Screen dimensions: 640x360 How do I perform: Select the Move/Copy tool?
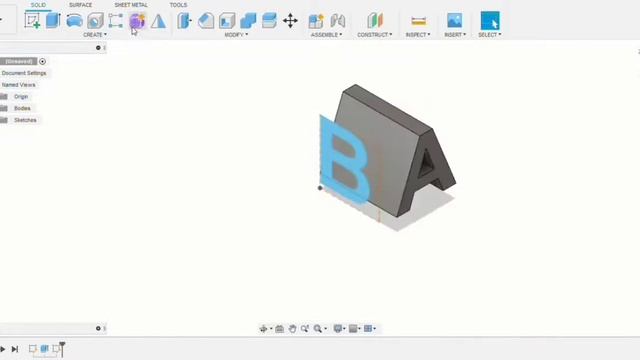point(290,20)
